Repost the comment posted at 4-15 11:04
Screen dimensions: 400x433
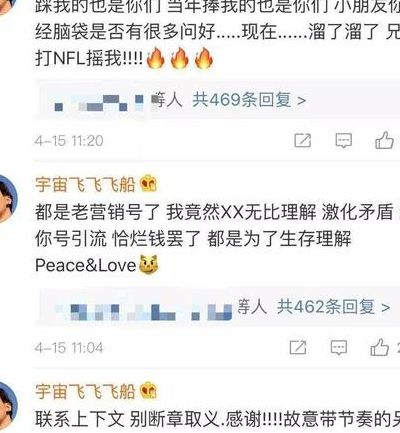298,348
